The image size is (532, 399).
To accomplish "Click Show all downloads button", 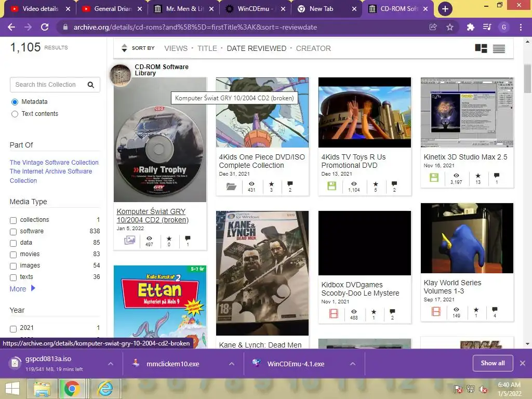I will point(493,363).
